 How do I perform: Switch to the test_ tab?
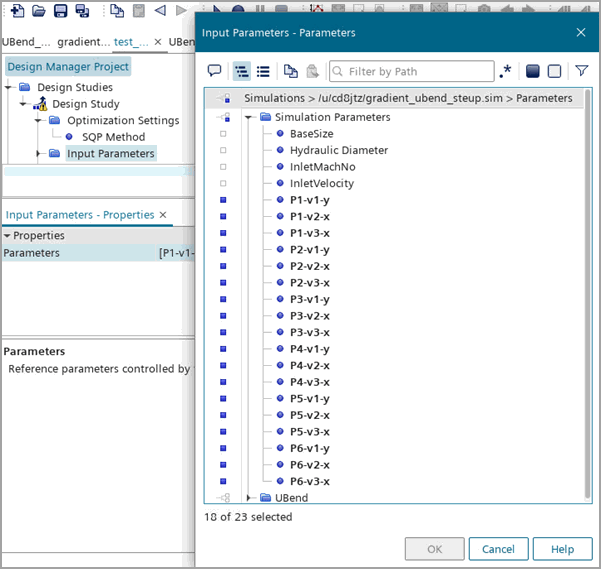131,42
